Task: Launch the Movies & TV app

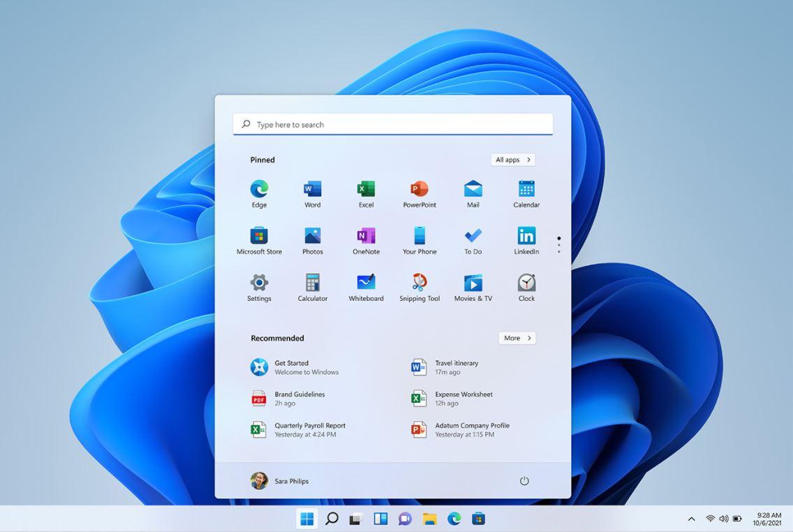Action: pos(473,283)
